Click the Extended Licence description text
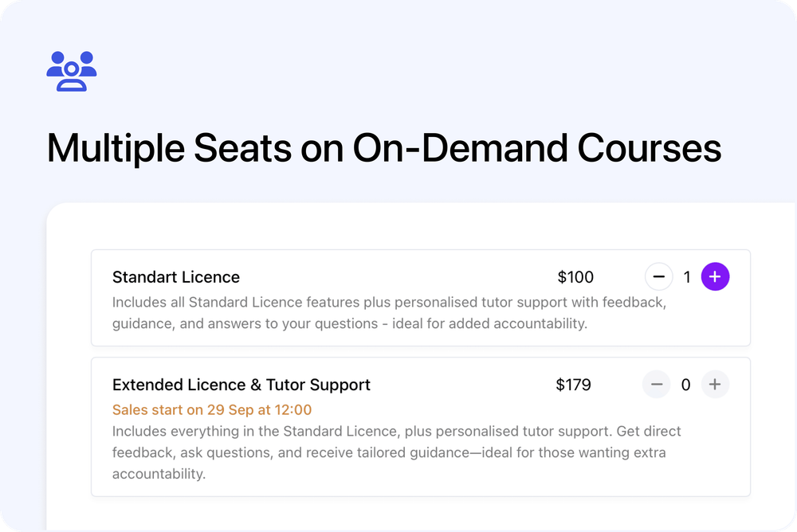This screenshot has width=797, height=532. point(396,452)
